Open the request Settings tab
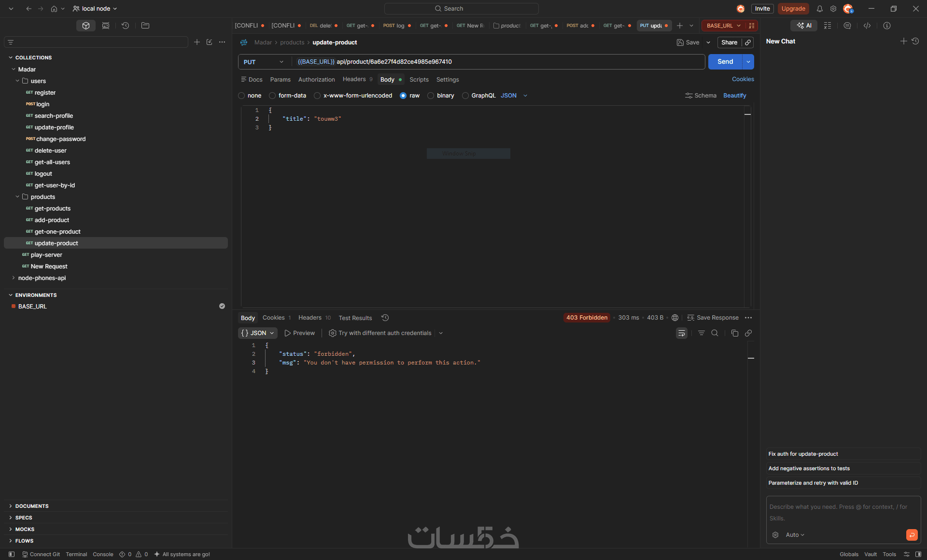This screenshot has height=560, width=927. 448,80
